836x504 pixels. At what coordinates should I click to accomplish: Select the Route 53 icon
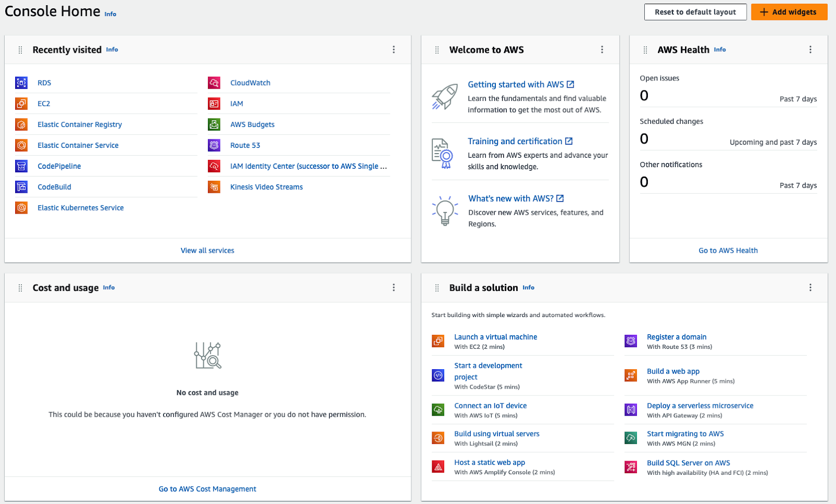point(214,145)
